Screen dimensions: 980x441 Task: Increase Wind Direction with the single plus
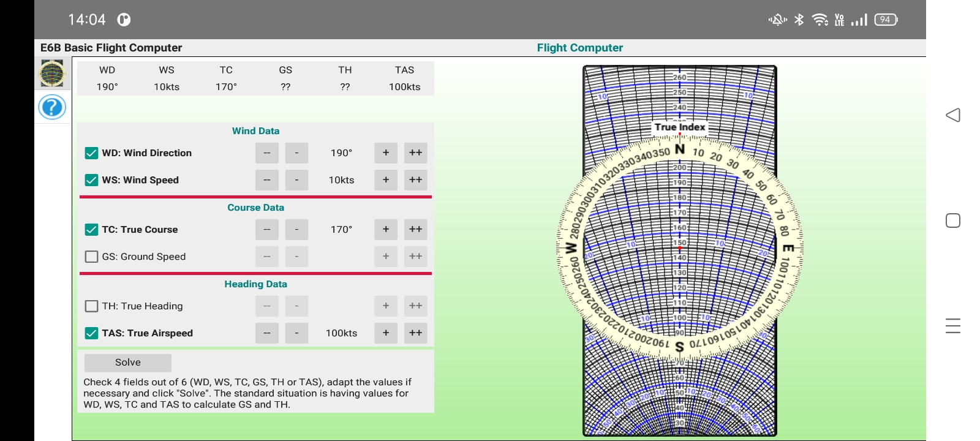pos(386,153)
